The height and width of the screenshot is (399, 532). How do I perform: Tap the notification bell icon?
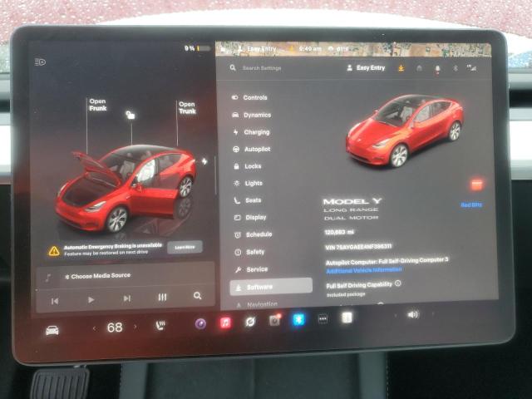[437, 69]
